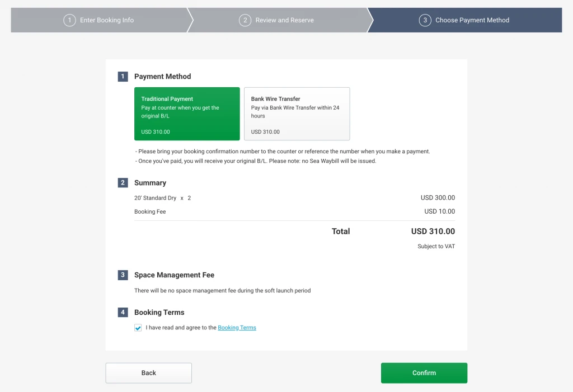The height and width of the screenshot is (392, 573).
Task: Return to the Review and Reserve step label
Action: 284,20
